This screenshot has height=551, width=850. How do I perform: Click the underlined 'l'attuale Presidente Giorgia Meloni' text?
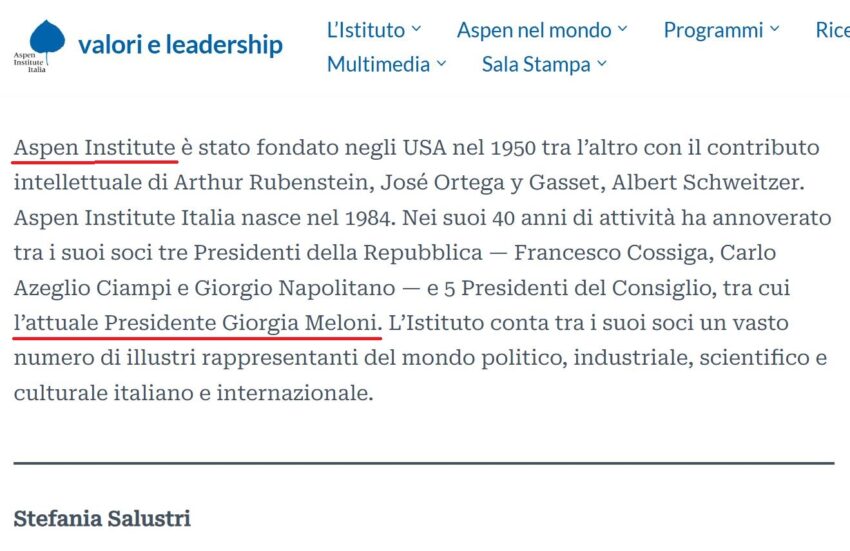197,323
